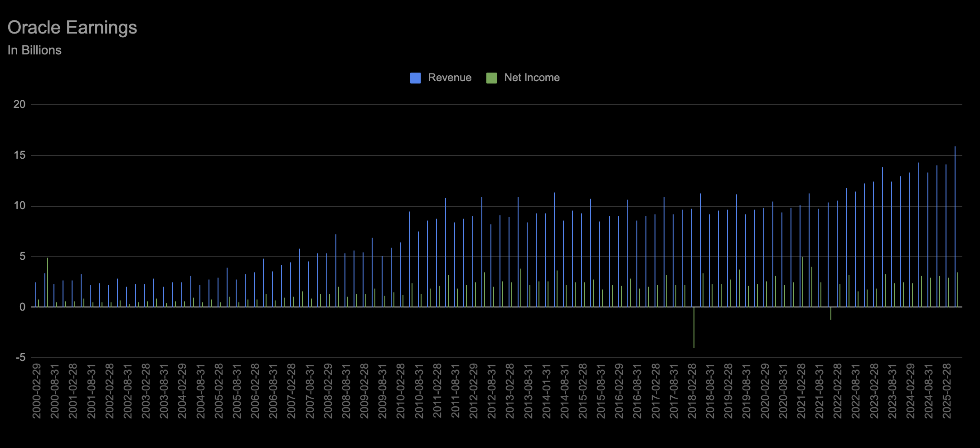Click the x-axis date label "2006-02-28"
Screen dimensions: 980x448
tap(255, 391)
